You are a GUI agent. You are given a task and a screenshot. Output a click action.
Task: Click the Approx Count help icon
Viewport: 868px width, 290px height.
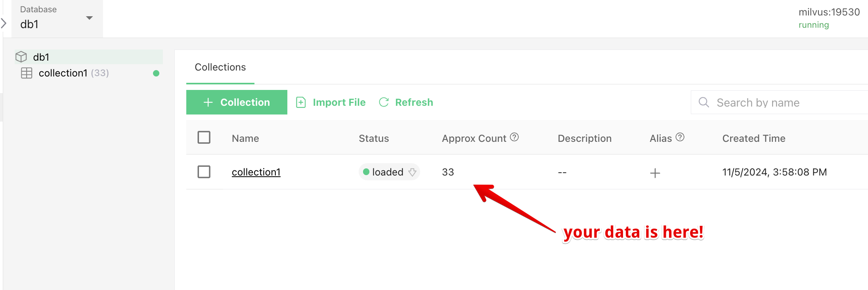click(x=514, y=137)
